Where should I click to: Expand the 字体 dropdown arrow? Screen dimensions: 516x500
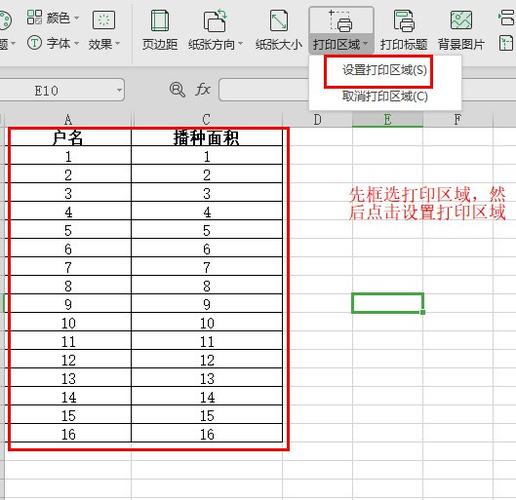coord(76,43)
